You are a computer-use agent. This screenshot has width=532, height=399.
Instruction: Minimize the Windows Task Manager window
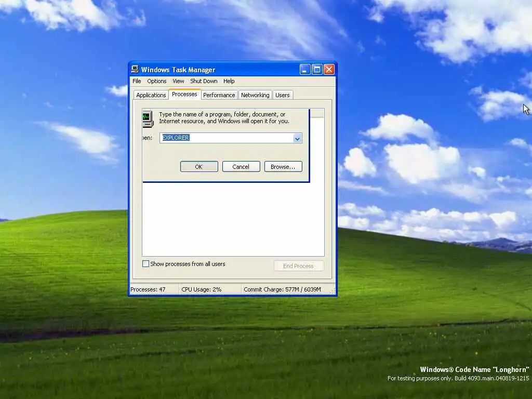click(x=305, y=70)
